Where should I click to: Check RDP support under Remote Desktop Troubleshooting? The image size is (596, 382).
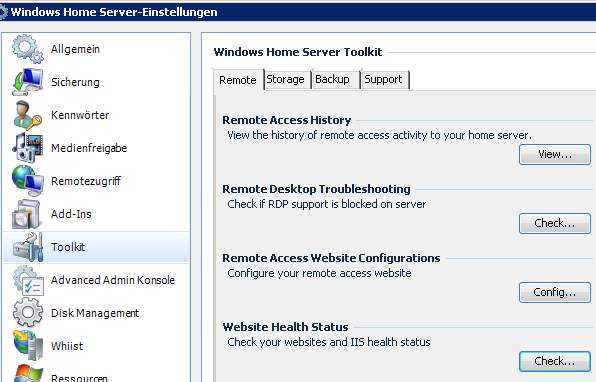click(555, 223)
